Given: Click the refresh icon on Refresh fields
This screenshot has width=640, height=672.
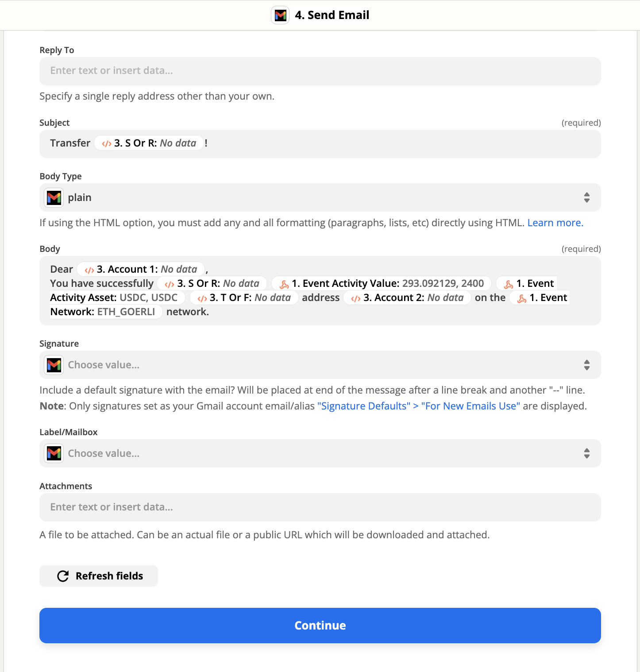Looking at the screenshot, I should click(x=62, y=575).
